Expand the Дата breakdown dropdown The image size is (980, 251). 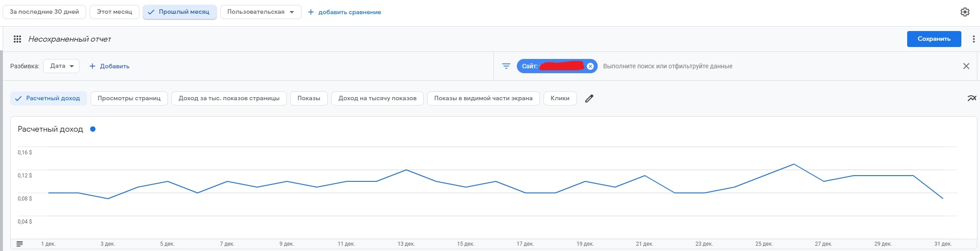(x=61, y=66)
